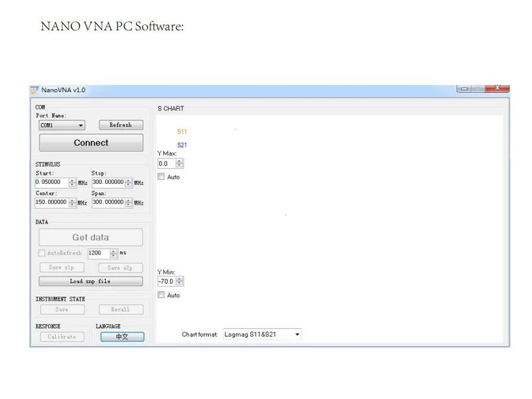Click the Calibrate button
Viewport: 532px width, 399px height.
[x=62, y=336]
